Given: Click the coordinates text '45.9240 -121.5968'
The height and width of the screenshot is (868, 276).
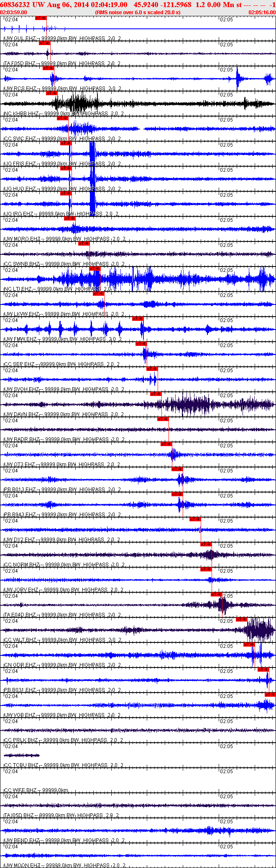Looking at the screenshot, I should 163,5.
